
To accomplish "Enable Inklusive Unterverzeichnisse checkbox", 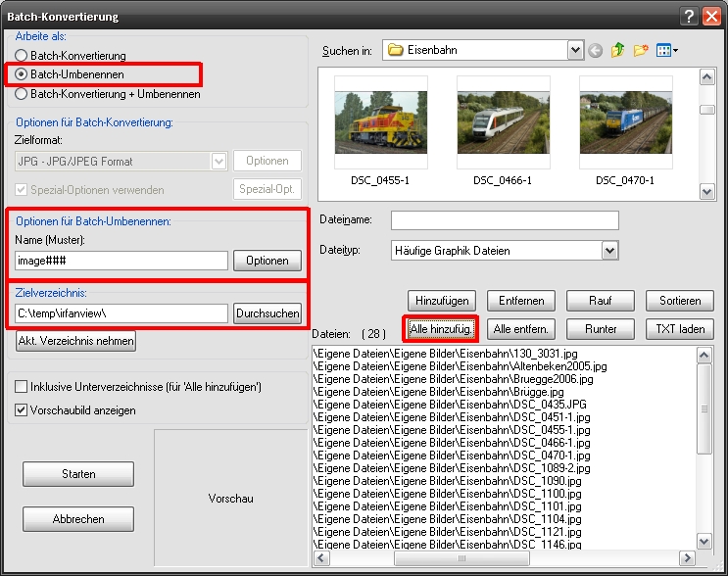I will pyautogui.click(x=21, y=386).
